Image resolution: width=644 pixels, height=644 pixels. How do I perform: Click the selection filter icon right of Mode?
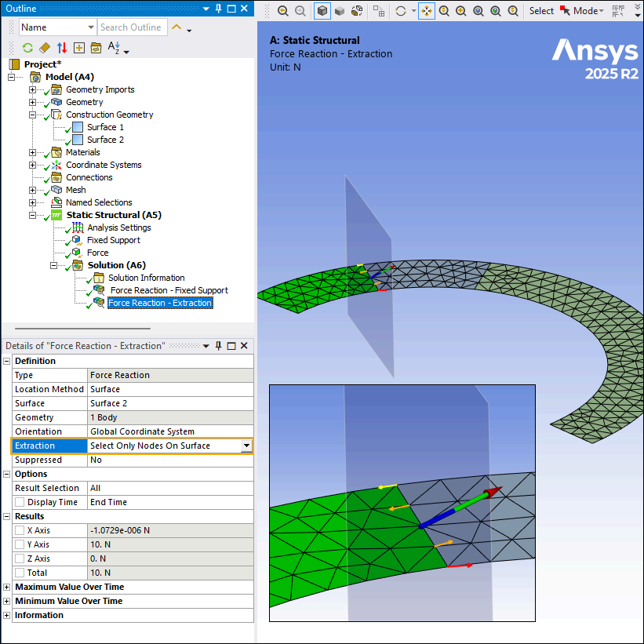[617, 11]
